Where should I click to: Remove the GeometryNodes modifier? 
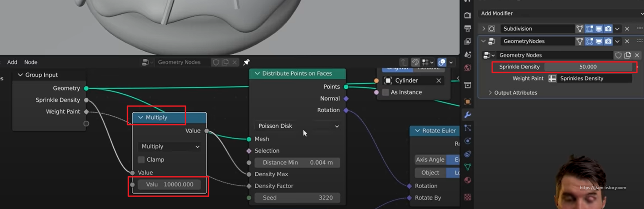[x=627, y=41]
